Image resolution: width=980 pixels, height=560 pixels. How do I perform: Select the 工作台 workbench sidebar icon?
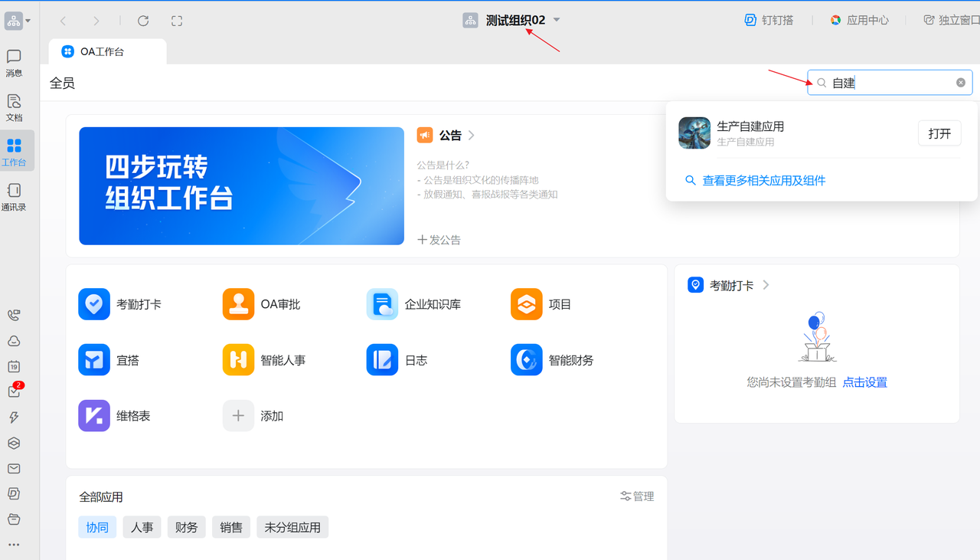(x=14, y=152)
